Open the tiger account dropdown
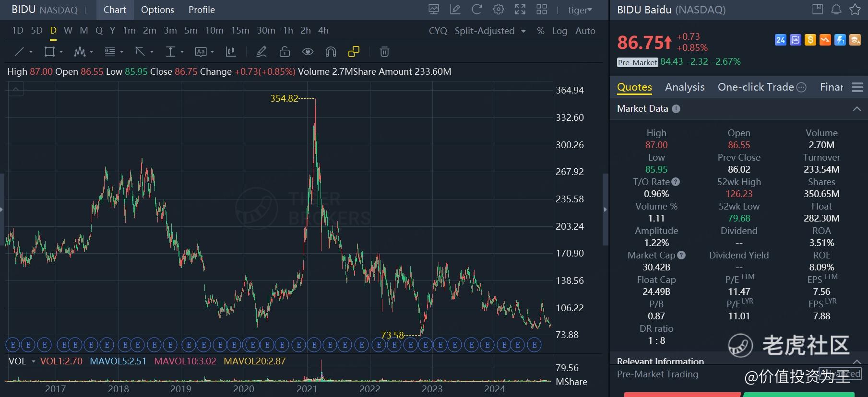 pos(580,10)
